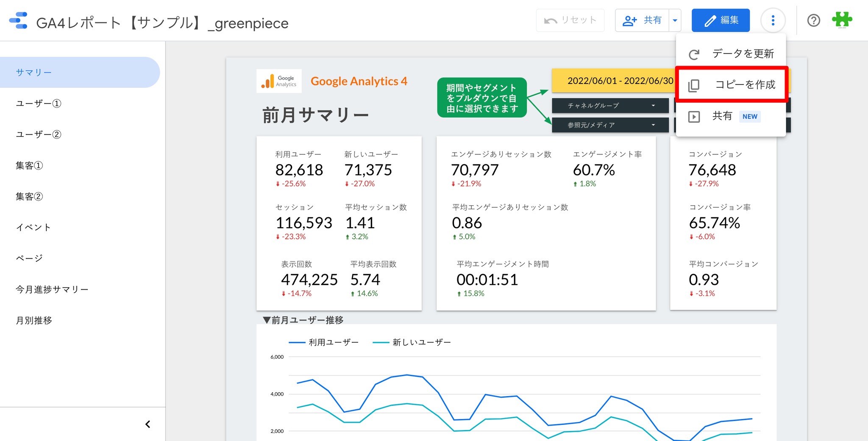Click the エンゲージありセッション数 value 70,797

475,170
